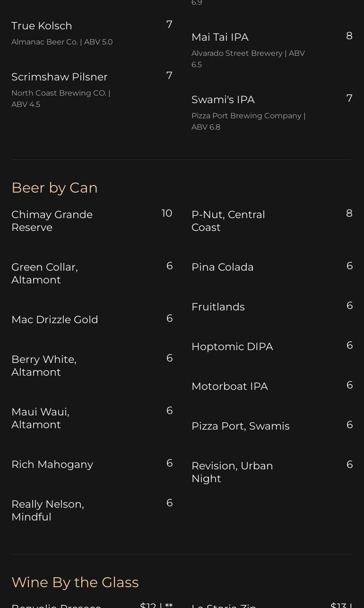Select Swami's IPA from the list

pyautogui.click(x=223, y=100)
